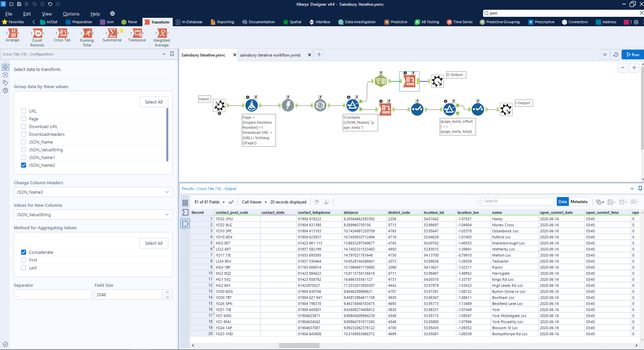
Task: Show Metadata view in results
Action: (x=579, y=202)
